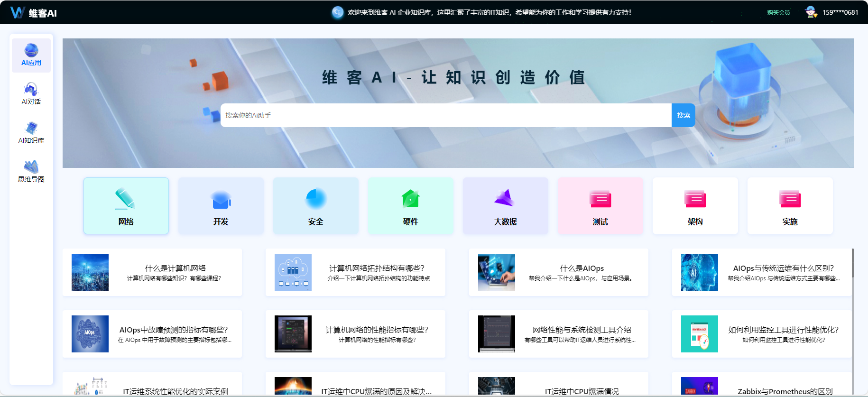Image resolution: width=868 pixels, height=397 pixels.
Task: Select the 实施 category icon
Action: [x=790, y=199]
